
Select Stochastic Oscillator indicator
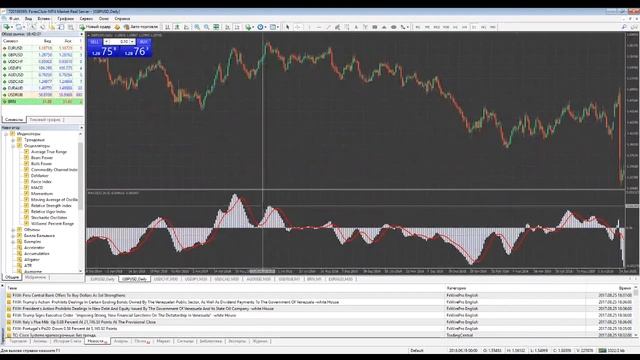(x=49, y=218)
